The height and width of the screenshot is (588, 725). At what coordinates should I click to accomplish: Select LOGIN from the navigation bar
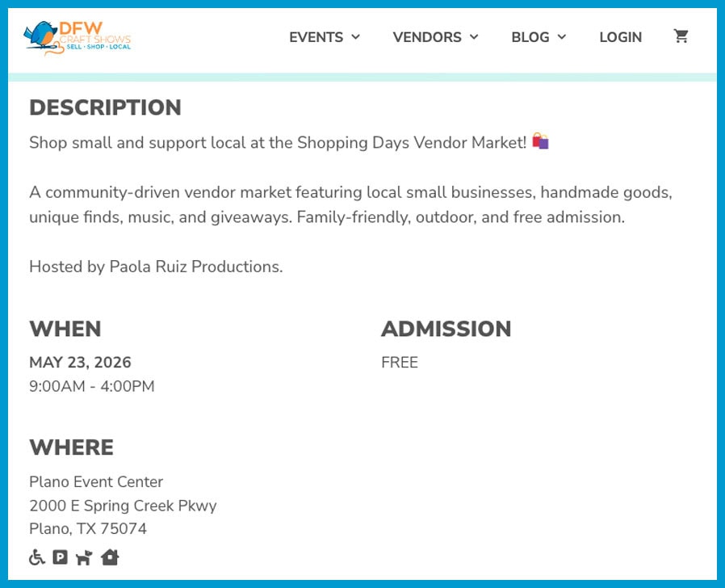pyautogui.click(x=620, y=37)
